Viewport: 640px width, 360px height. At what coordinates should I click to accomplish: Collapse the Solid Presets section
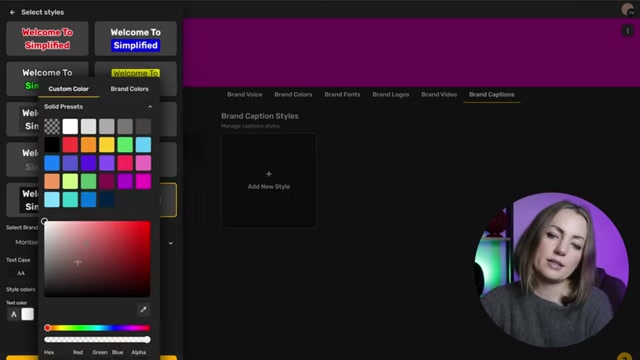click(x=150, y=107)
